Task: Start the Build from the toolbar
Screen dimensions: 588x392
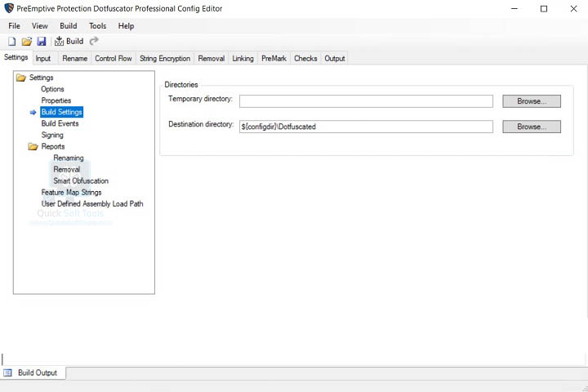Action: 69,42
